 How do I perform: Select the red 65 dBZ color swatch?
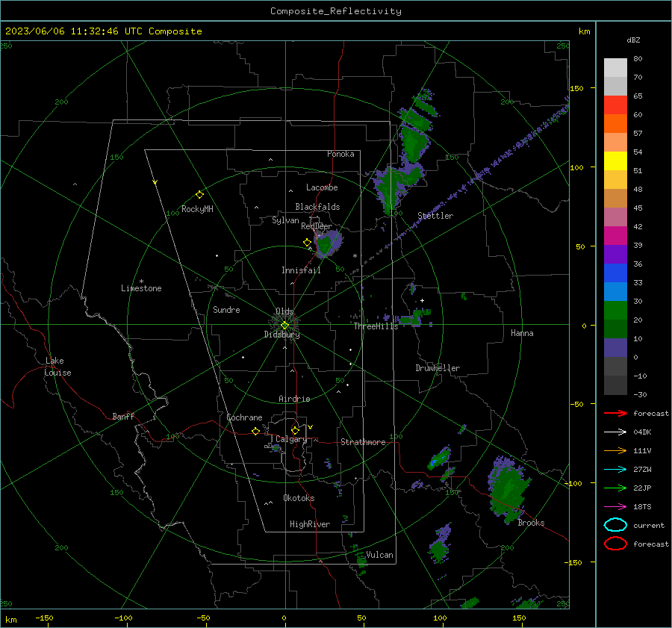pos(615,105)
